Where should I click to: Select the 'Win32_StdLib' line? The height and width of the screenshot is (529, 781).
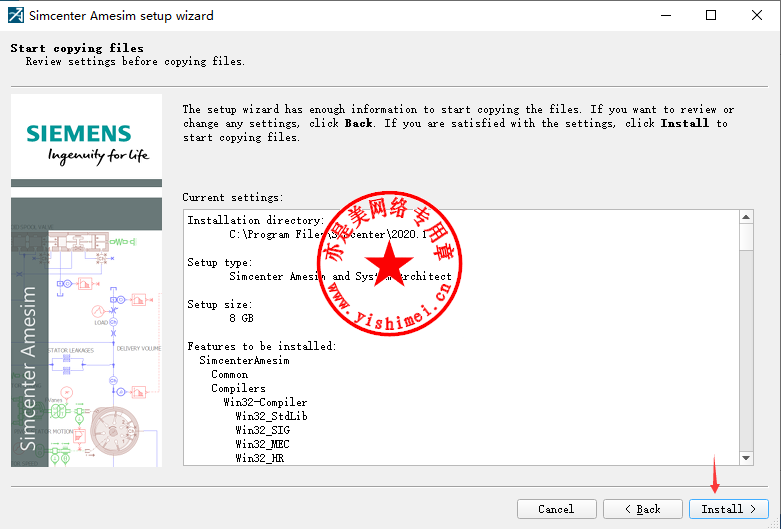pos(271,416)
